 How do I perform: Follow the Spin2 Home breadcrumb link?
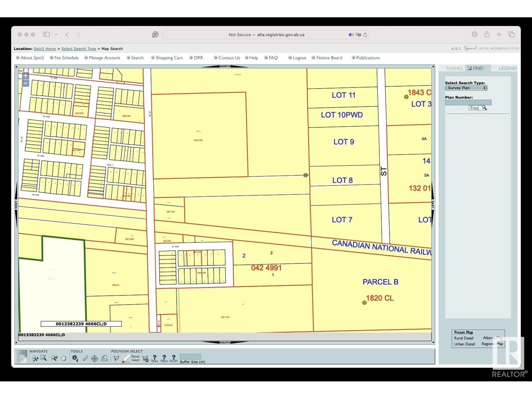45,49
